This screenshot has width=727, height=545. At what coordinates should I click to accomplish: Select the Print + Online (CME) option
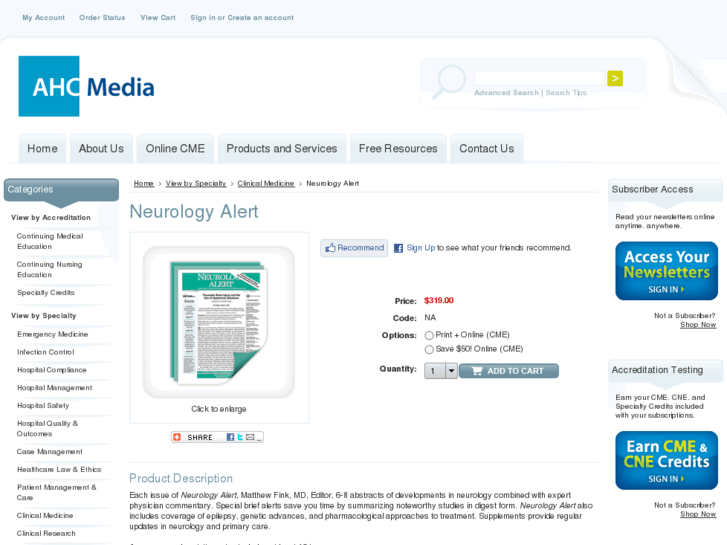pos(429,335)
